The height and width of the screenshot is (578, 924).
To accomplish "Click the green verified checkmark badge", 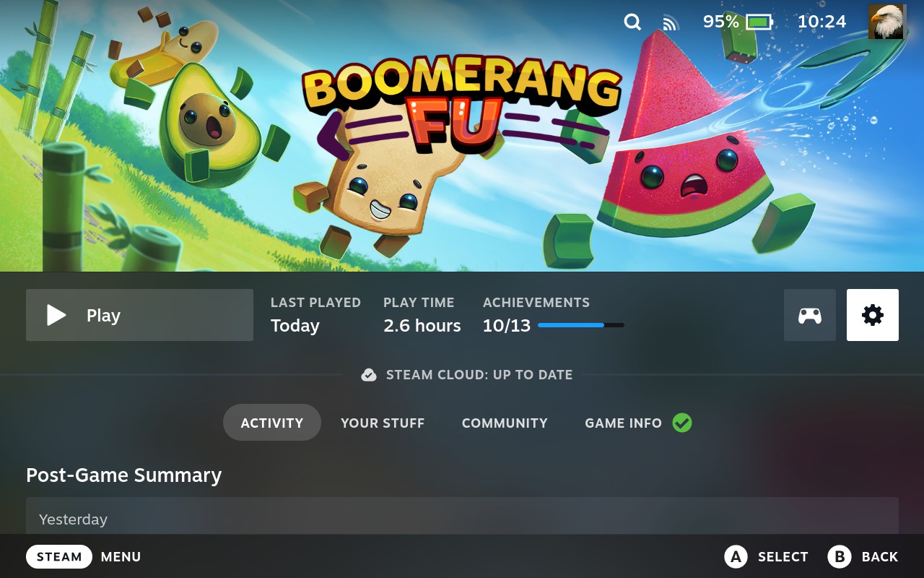I will [x=682, y=423].
